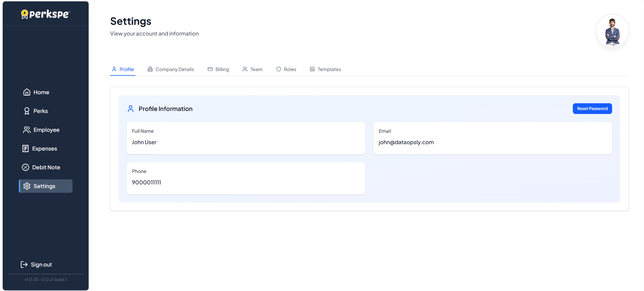Click the Debit Note badge icon
Screen dimensions: 644x291
coord(26,167)
